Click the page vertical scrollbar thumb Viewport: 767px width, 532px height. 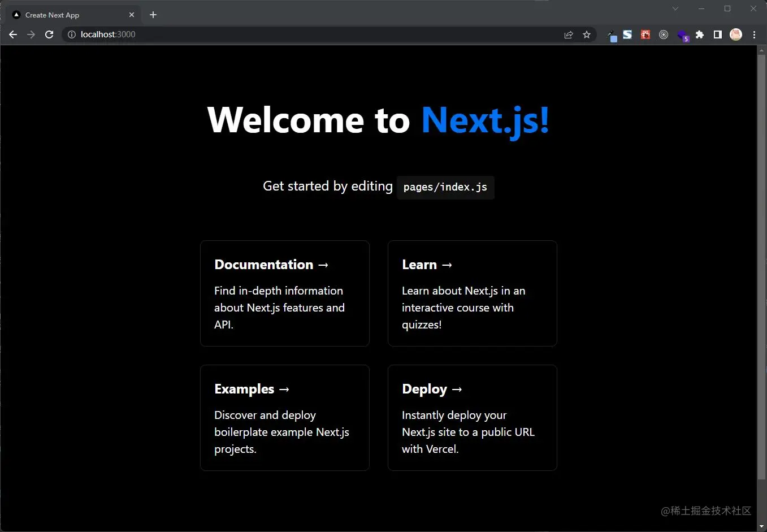tap(762, 267)
